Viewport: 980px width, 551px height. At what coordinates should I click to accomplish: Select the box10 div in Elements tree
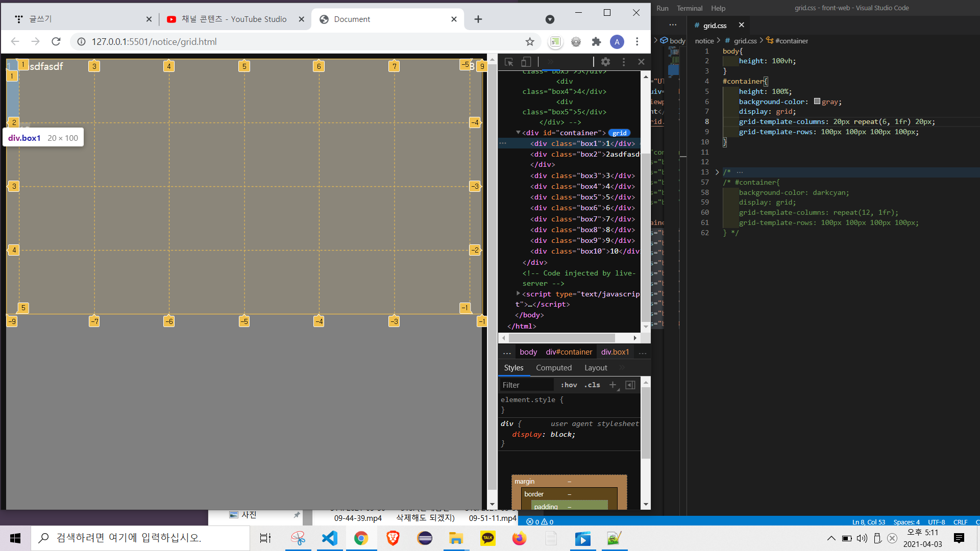[584, 251]
